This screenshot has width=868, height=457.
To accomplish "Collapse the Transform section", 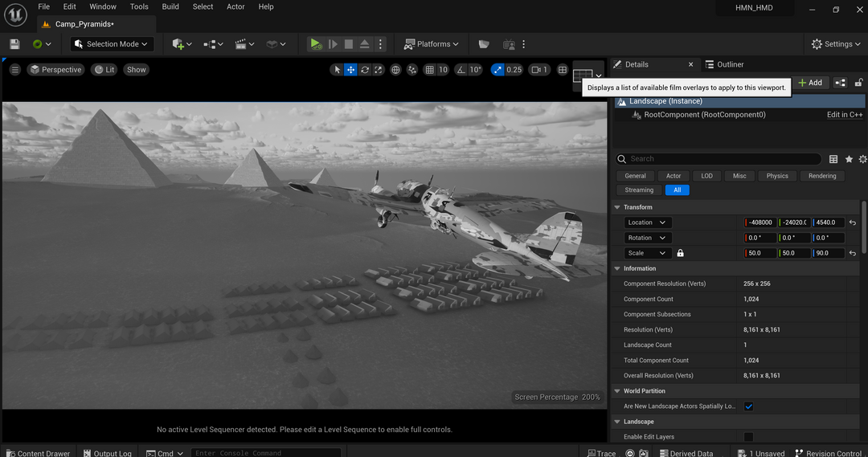I will pyautogui.click(x=617, y=207).
